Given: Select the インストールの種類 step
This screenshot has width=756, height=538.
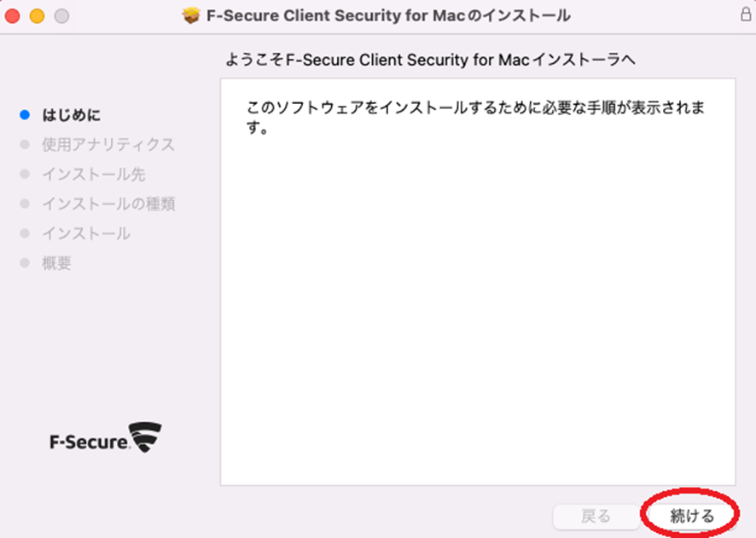Looking at the screenshot, I should coord(109,204).
